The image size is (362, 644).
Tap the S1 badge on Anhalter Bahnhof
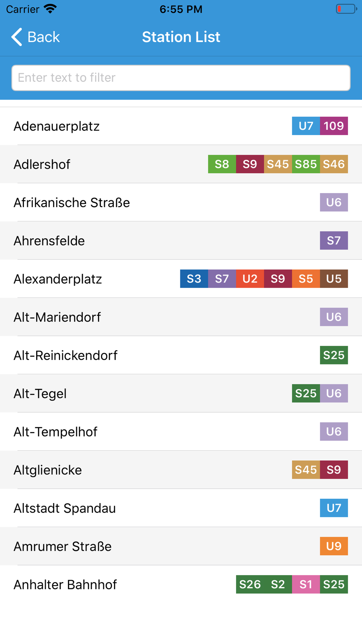(306, 584)
